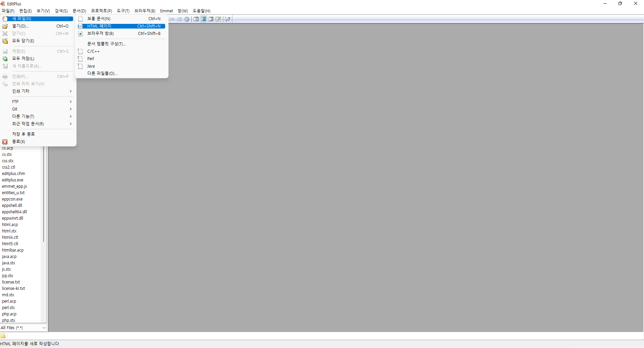The height and width of the screenshot is (348, 644).
Task: Open the 편집(E) menu
Action: click(x=26, y=11)
